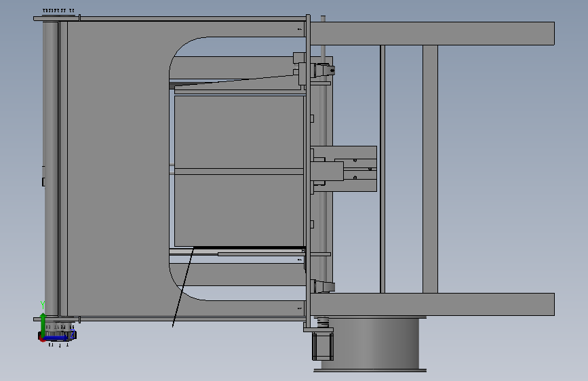
Task: Click the blue axis arrow of the triad
Action: (x=56, y=338)
